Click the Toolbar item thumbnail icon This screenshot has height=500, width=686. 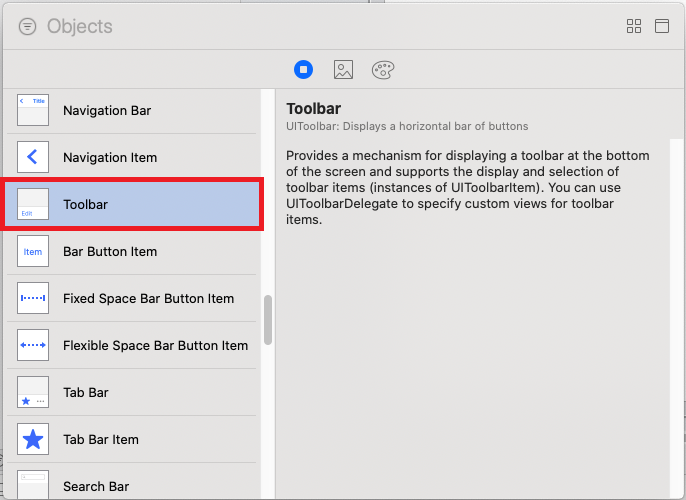coord(33,204)
